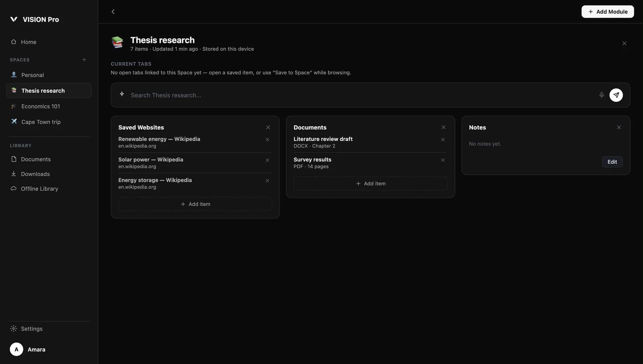
Task: Focus the Search Thesis research field
Action: point(362,95)
